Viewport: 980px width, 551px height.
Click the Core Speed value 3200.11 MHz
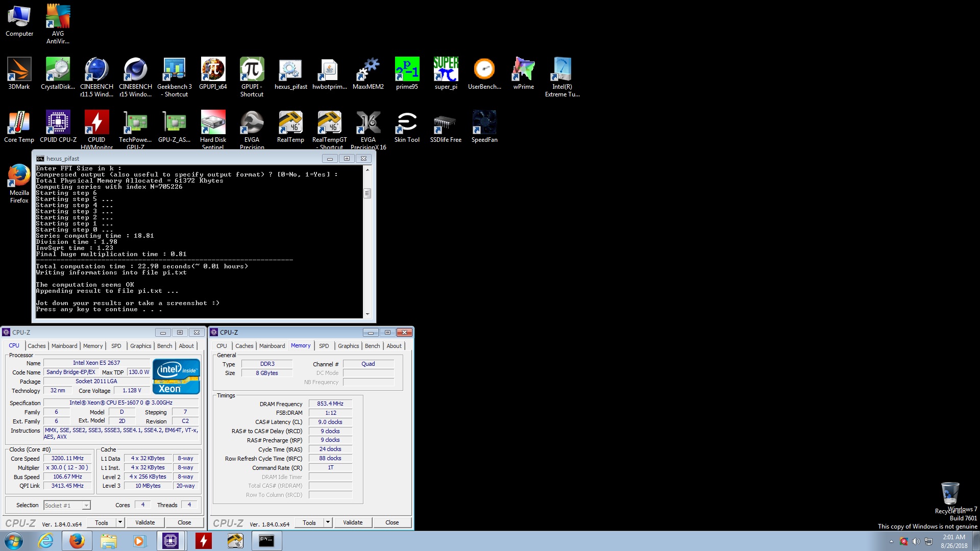tap(67, 459)
